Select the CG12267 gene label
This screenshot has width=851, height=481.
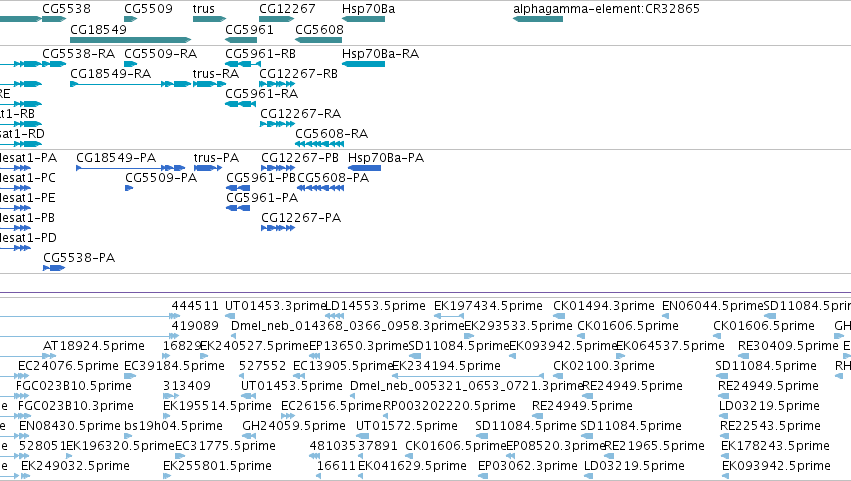coord(287,9)
